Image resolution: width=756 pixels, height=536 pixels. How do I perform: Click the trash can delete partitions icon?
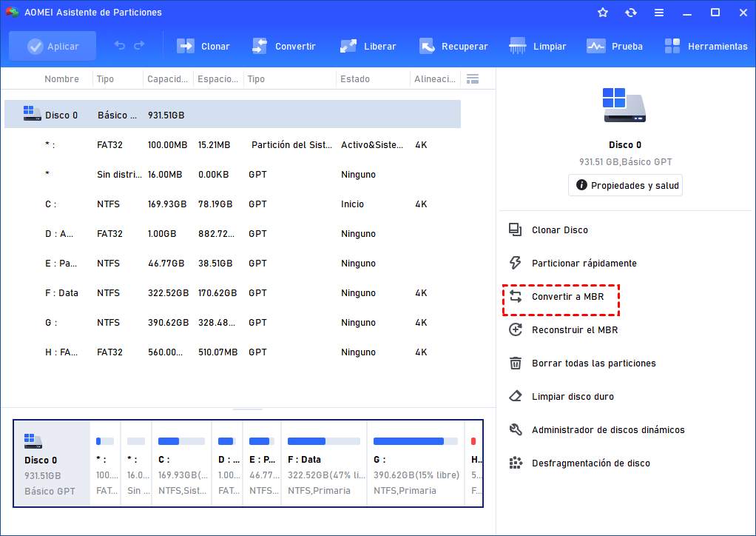[516, 363]
